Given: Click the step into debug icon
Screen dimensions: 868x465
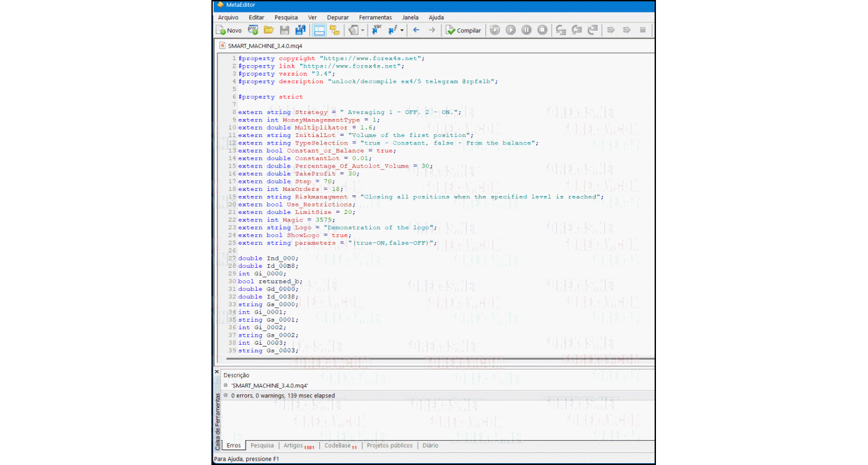Looking at the screenshot, I should click(561, 30).
